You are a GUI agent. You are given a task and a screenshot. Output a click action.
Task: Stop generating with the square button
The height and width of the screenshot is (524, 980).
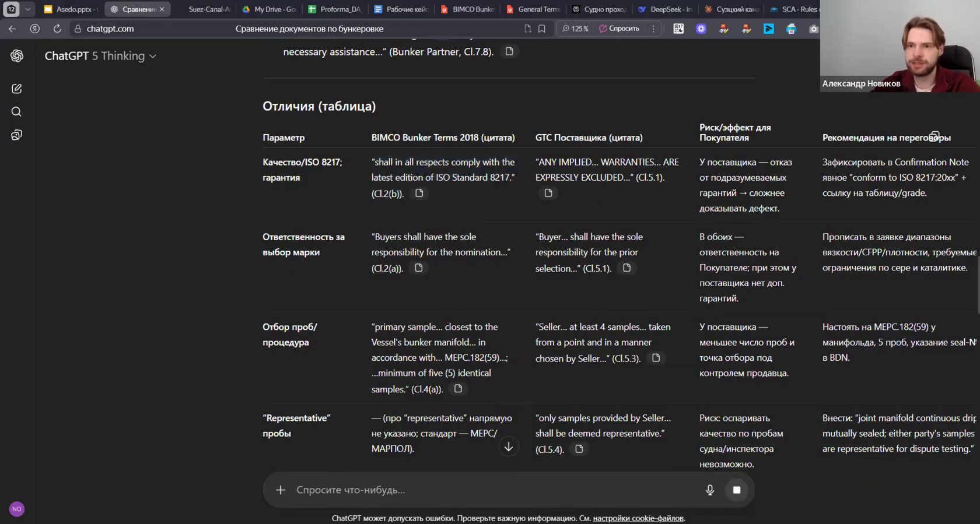click(737, 490)
